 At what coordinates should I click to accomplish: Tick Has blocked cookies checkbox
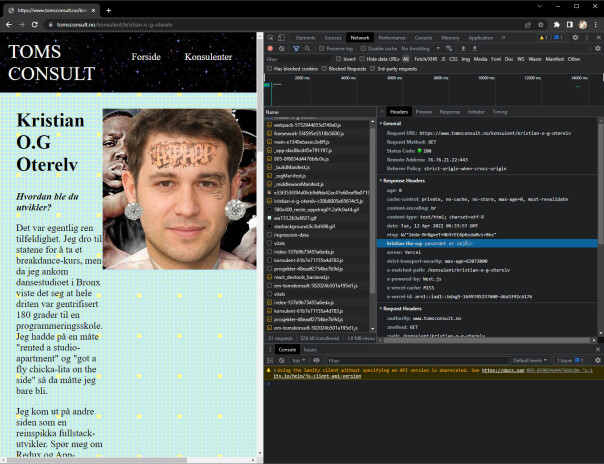pos(270,69)
